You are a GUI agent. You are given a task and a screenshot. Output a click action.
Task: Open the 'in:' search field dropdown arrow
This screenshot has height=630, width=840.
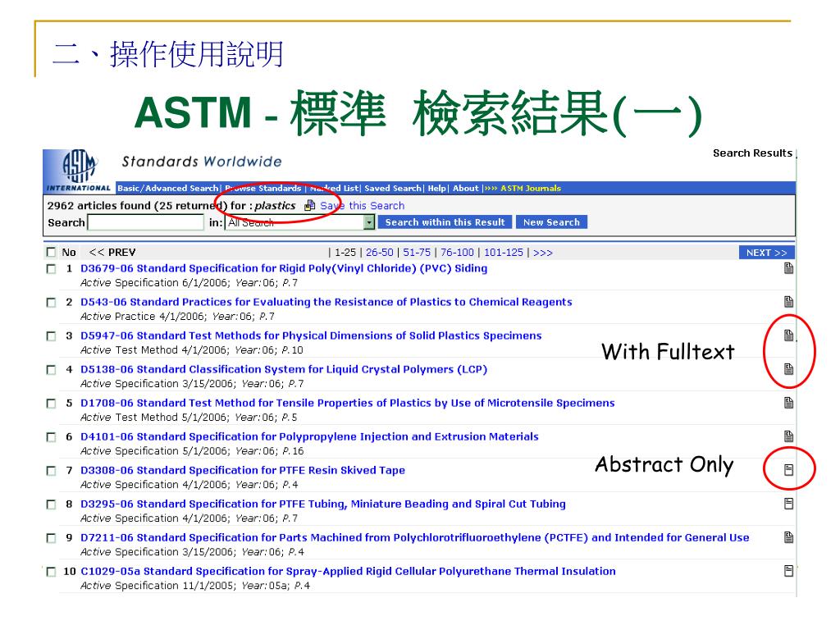(x=368, y=222)
